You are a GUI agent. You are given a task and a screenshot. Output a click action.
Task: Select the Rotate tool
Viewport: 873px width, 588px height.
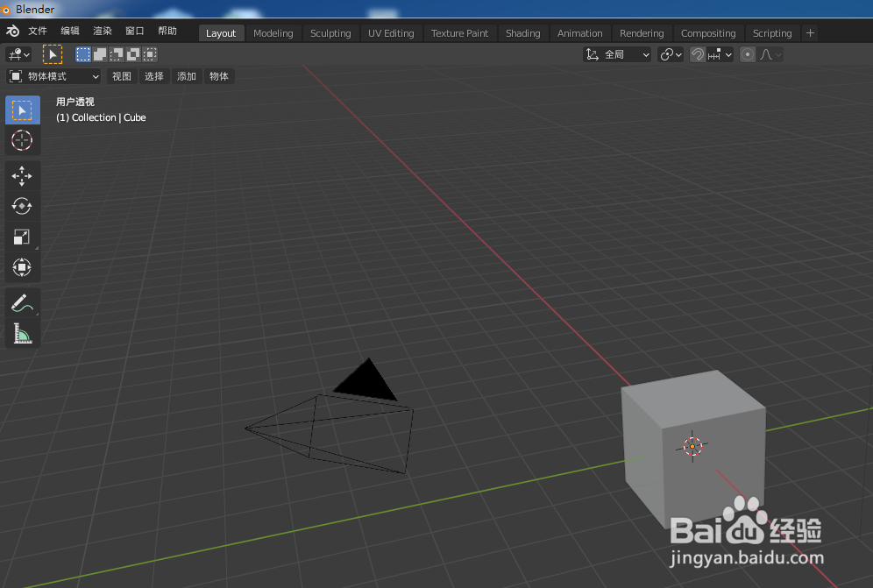pos(22,206)
